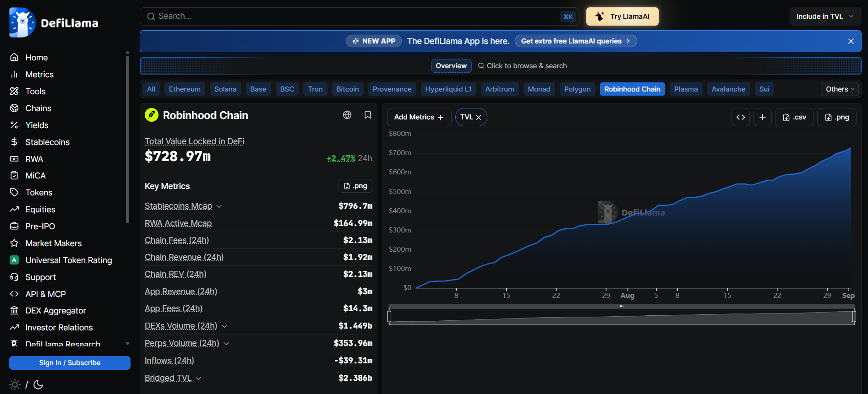
Task: Open Include in TVL dropdown
Action: 825,16
